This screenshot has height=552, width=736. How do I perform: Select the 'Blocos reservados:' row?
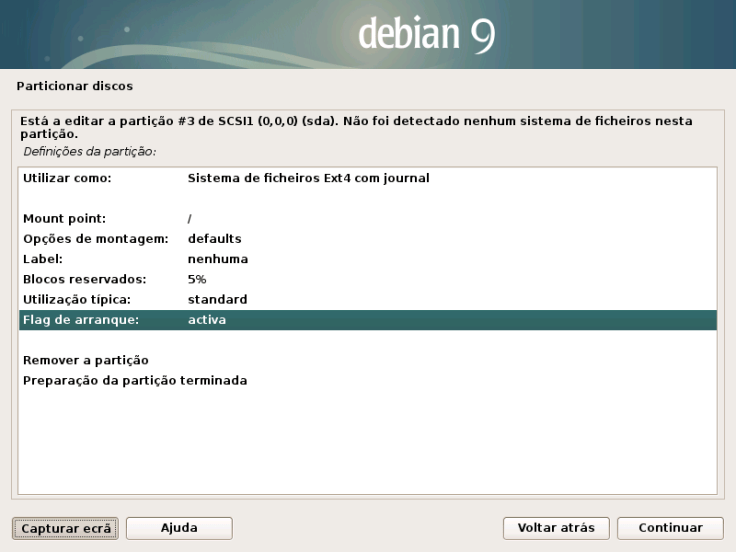pos(84,279)
